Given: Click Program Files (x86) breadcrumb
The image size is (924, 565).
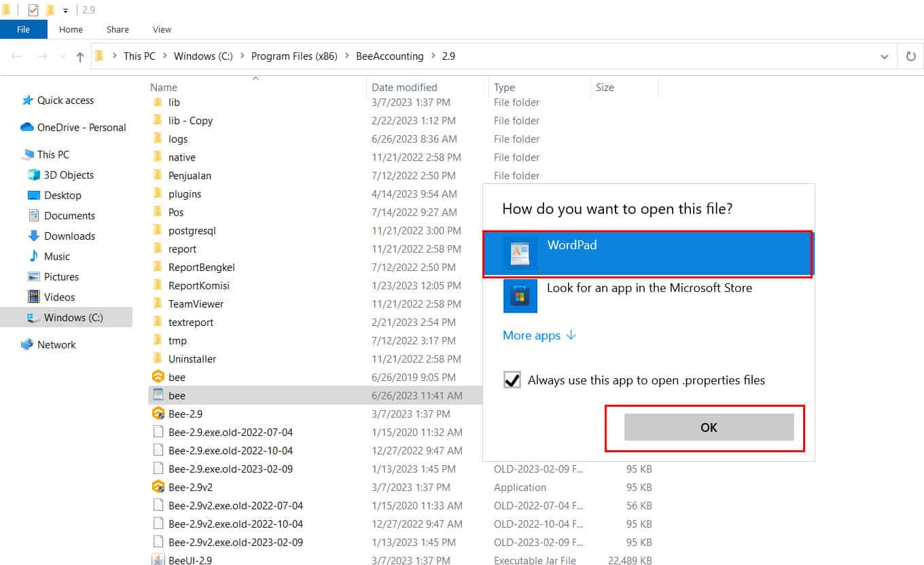Looking at the screenshot, I should tap(294, 56).
